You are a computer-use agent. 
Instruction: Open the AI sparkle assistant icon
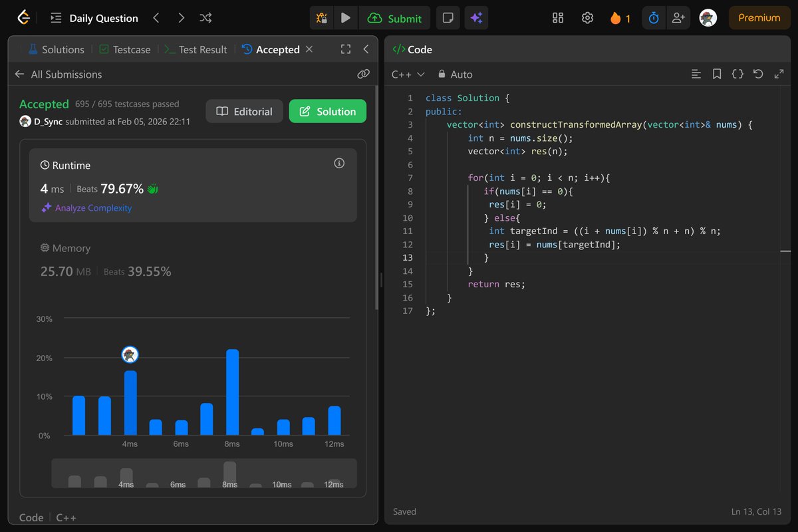(476, 18)
